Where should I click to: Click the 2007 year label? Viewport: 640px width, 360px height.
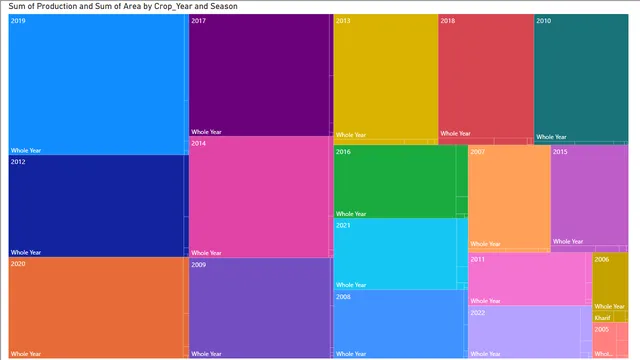click(478, 152)
